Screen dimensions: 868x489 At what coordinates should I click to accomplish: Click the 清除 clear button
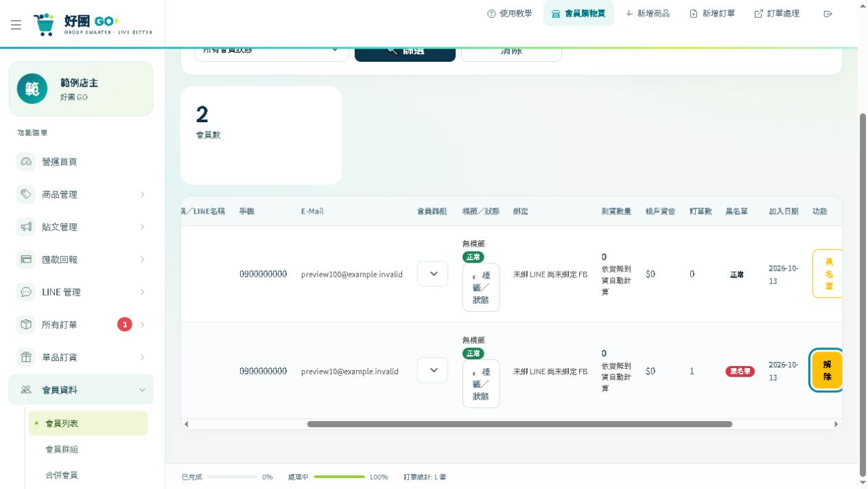pos(511,54)
